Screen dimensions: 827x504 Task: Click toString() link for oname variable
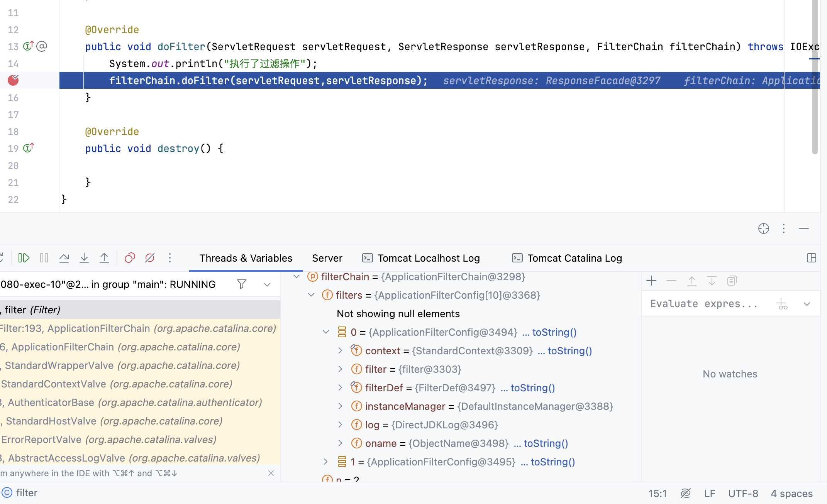click(546, 443)
